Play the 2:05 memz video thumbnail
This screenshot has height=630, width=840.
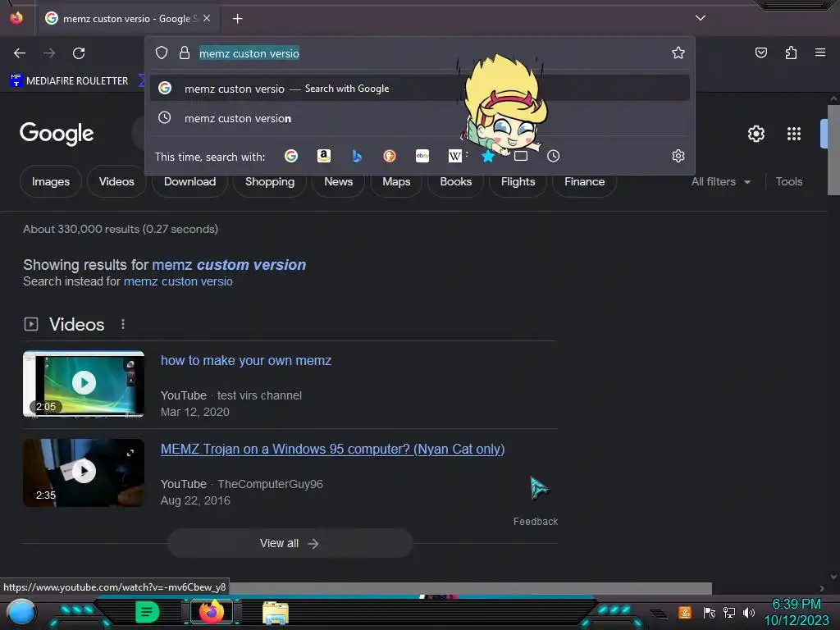tap(84, 384)
